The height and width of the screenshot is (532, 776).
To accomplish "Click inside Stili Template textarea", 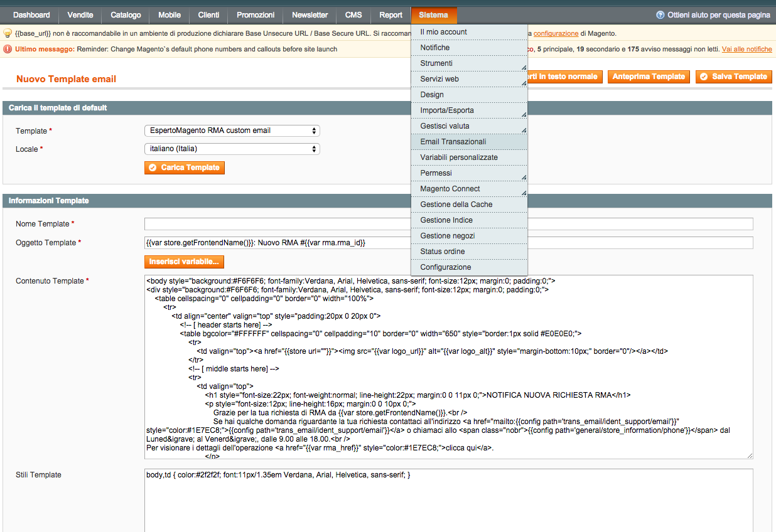I will coord(449,500).
